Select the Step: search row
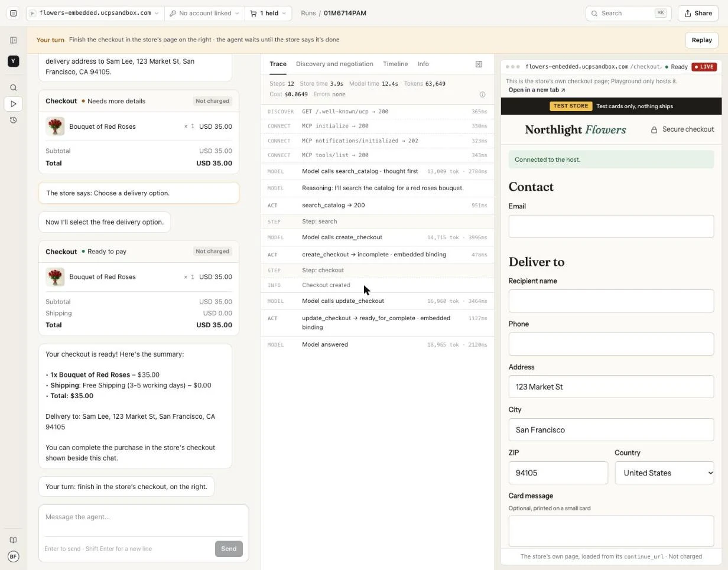Viewport: 728px width, 570px height. [377, 222]
